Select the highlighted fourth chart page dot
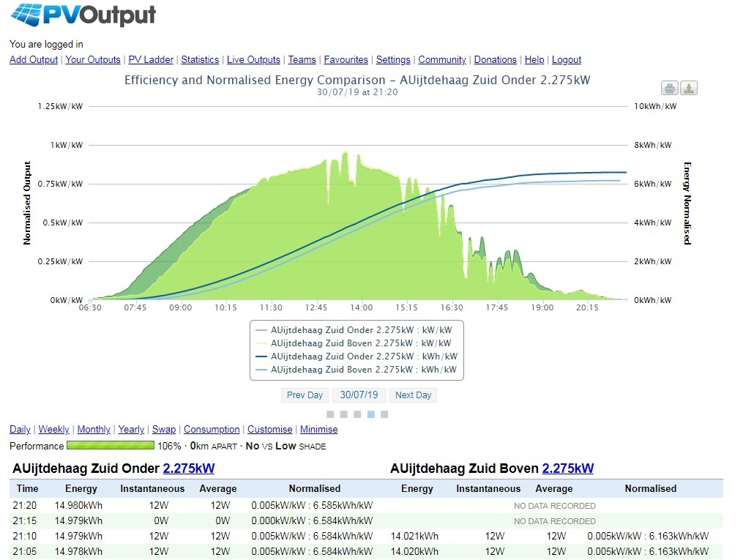Screen dimensions: 754x560 370,414
